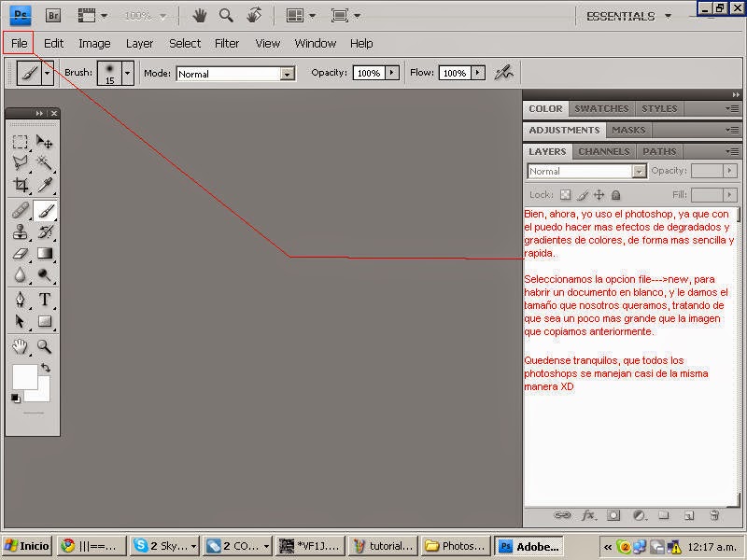Select the Type tool
The width and height of the screenshot is (747, 560).
click(45, 300)
